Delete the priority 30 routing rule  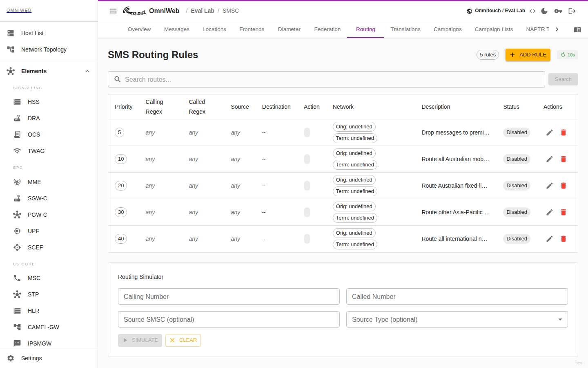(x=563, y=212)
